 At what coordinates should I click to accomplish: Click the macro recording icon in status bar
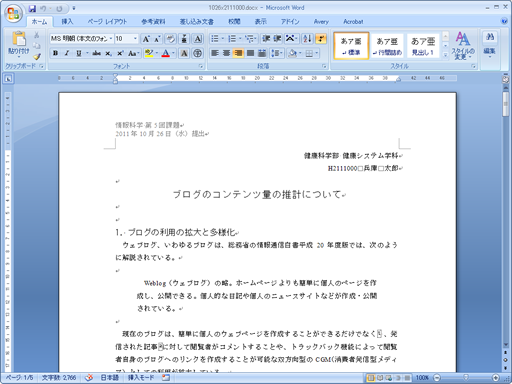coord(166,378)
